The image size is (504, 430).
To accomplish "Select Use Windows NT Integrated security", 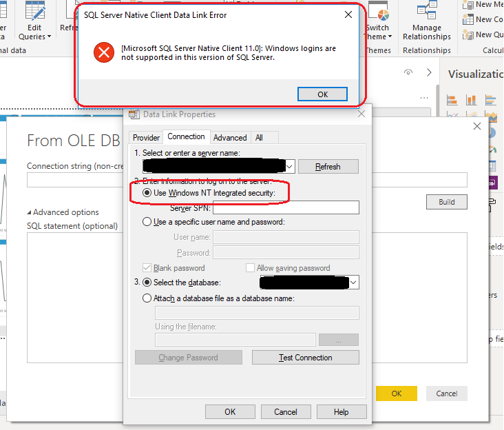I will coord(147,193).
